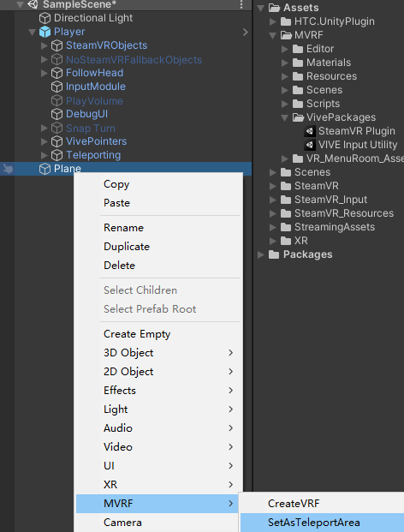
Task: Click the Assets folder icon
Action: coord(274,8)
